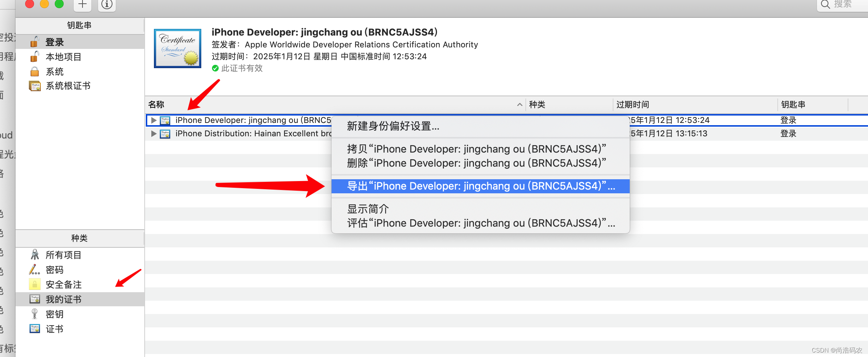Select 新建身份偏好设置 menu entry
Viewport: 868px width, 357px height.
pos(393,126)
